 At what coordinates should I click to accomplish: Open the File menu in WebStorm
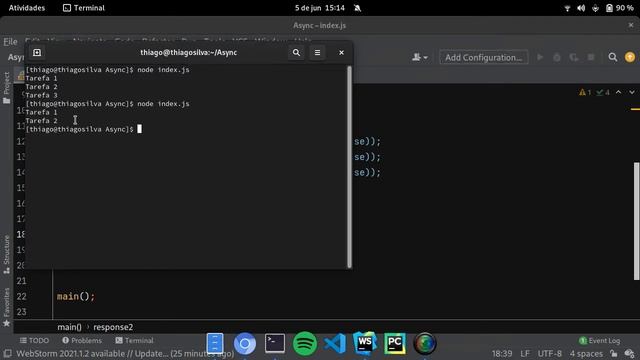pyautogui.click(x=10, y=42)
